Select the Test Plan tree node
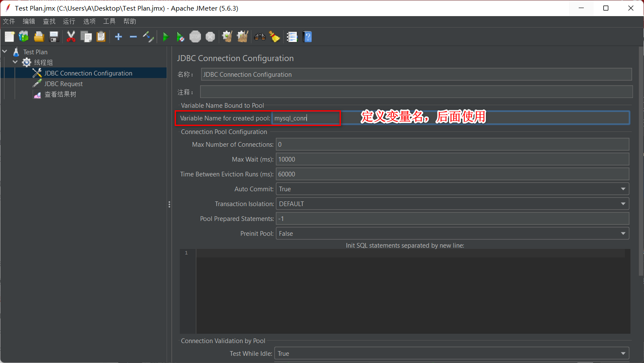The height and width of the screenshot is (363, 644). pos(35,52)
